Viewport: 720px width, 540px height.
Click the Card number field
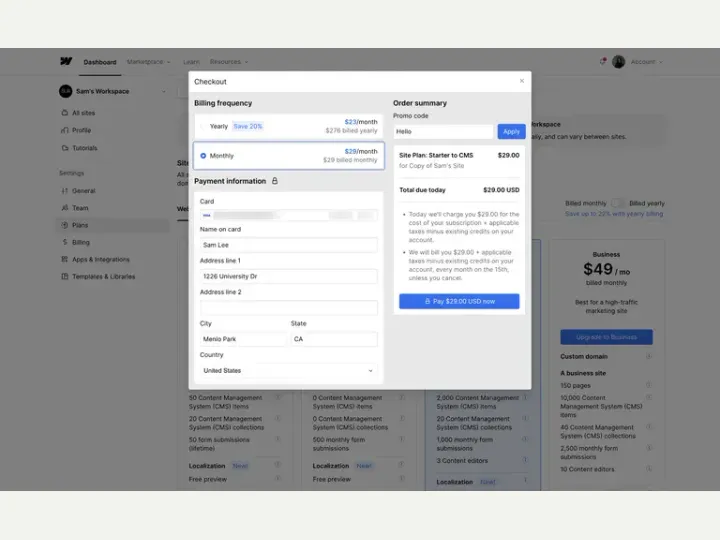(288, 215)
